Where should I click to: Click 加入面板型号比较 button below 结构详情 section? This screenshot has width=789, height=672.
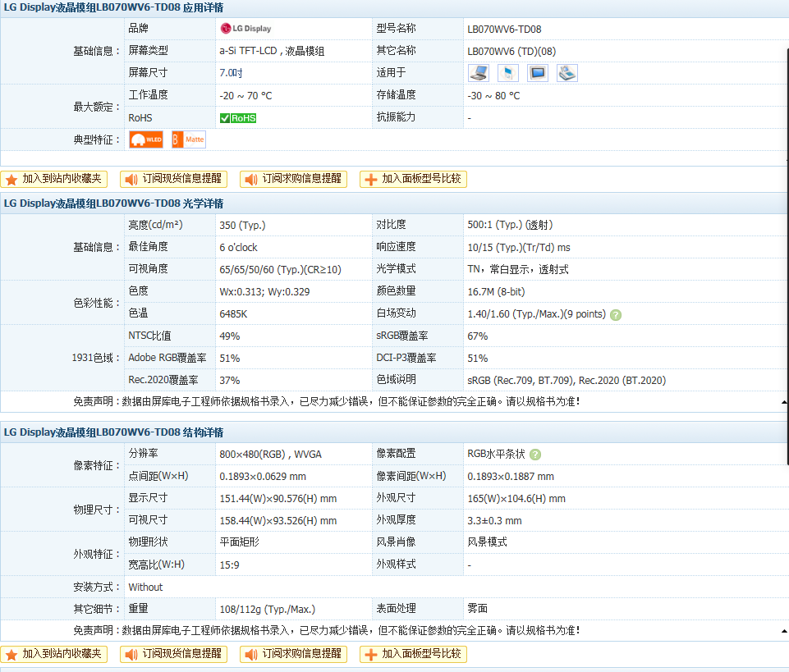413,654
